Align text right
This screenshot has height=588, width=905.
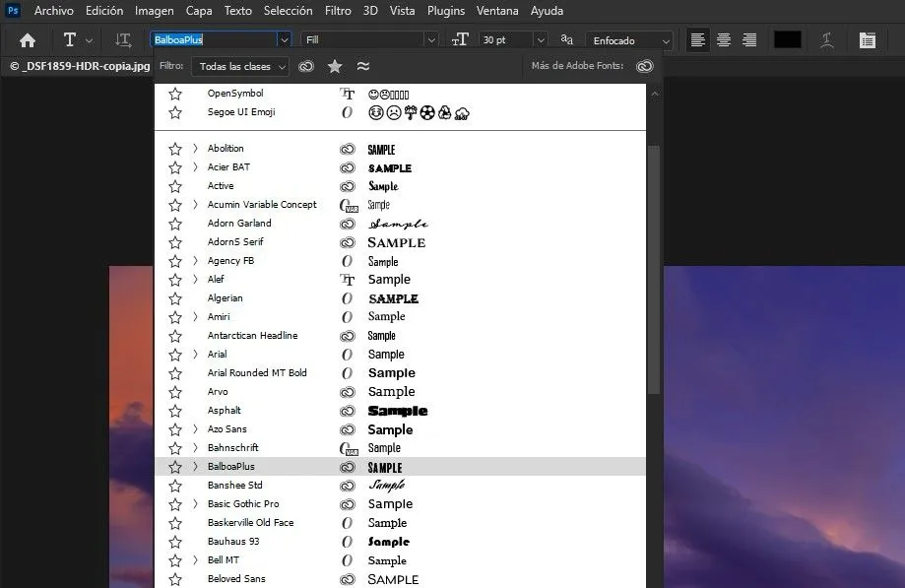(749, 39)
